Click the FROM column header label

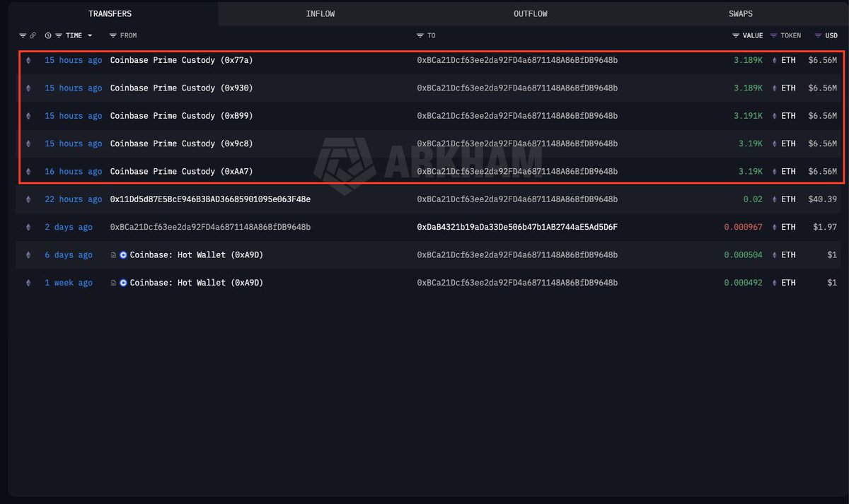(x=129, y=35)
